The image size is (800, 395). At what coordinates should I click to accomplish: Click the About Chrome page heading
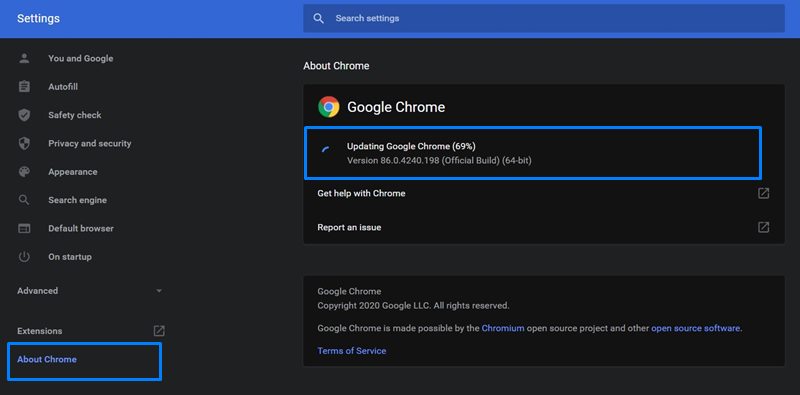coord(336,66)
